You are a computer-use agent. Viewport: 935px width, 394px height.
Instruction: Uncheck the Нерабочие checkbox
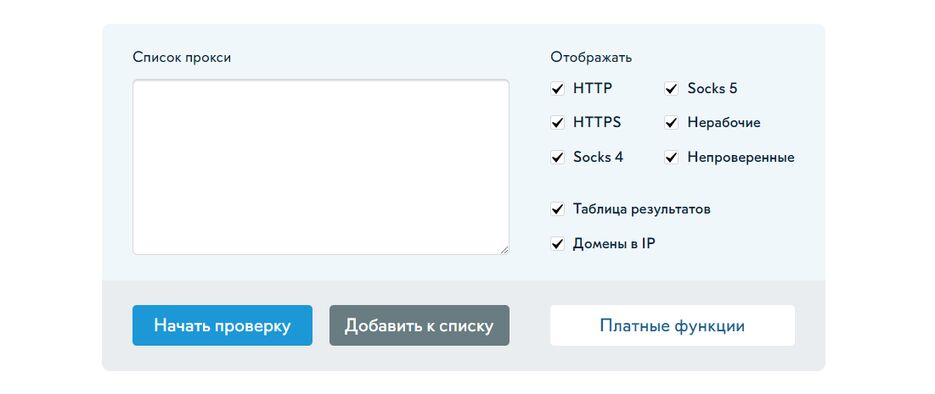point(671,123)
